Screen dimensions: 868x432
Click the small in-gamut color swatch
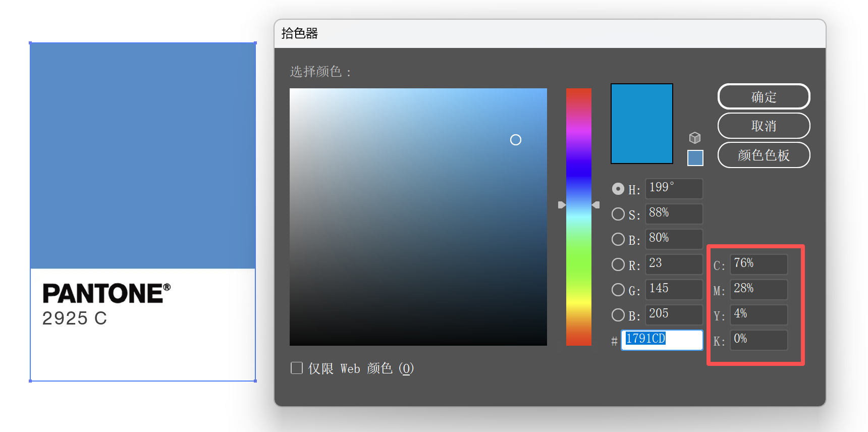coord(695,158)
